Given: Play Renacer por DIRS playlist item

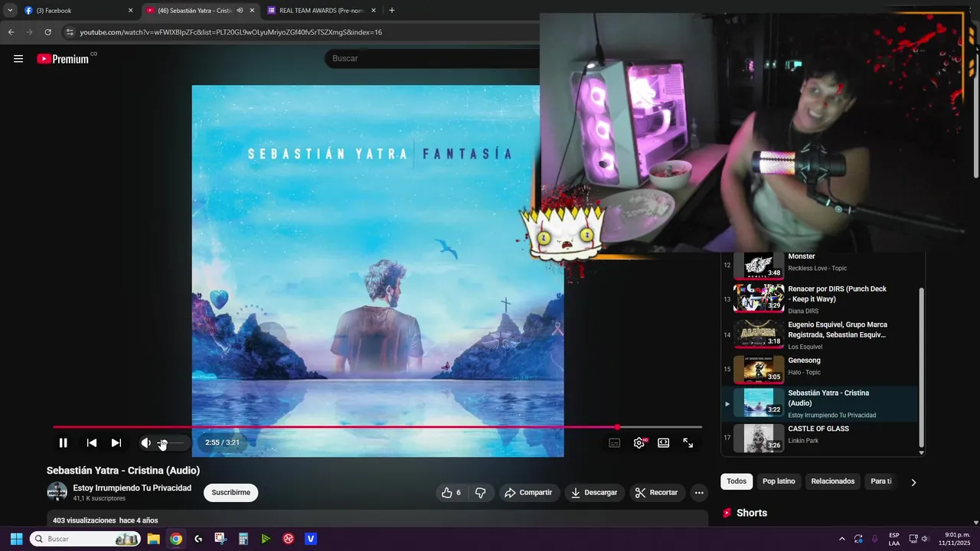Looking at the screenshot, I should pos(819,298).
